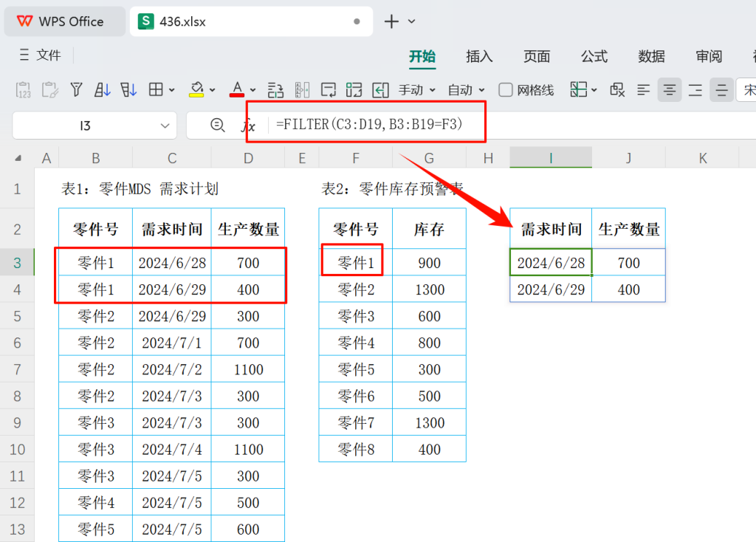Image resolution: width=756 pixels, height=542 pixels.
Task: Click the distributed alignment icon
Action: [x=721, y=89]
